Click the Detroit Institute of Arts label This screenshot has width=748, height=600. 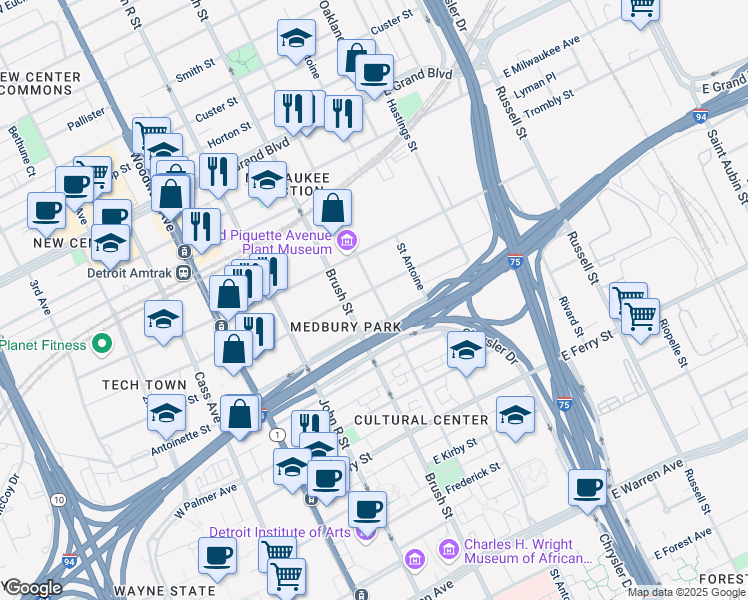pos(280,532)
